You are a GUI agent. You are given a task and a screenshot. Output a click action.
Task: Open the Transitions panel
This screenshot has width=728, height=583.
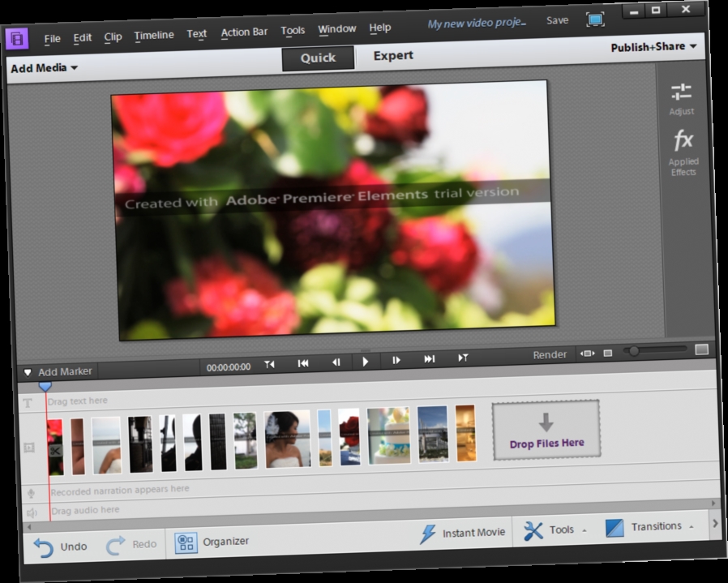click(x=650, y=527)
